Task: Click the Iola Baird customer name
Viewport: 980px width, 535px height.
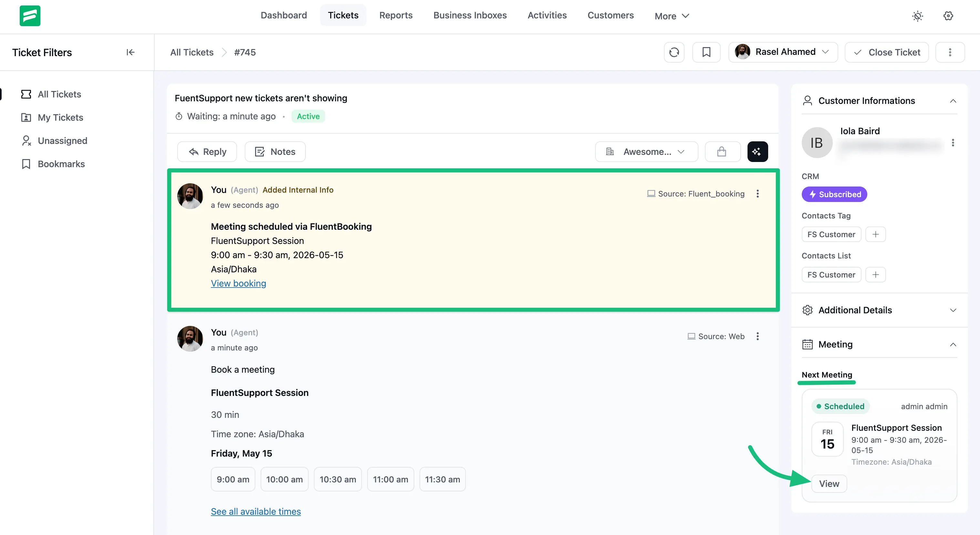Action: [x=860, y=131]
